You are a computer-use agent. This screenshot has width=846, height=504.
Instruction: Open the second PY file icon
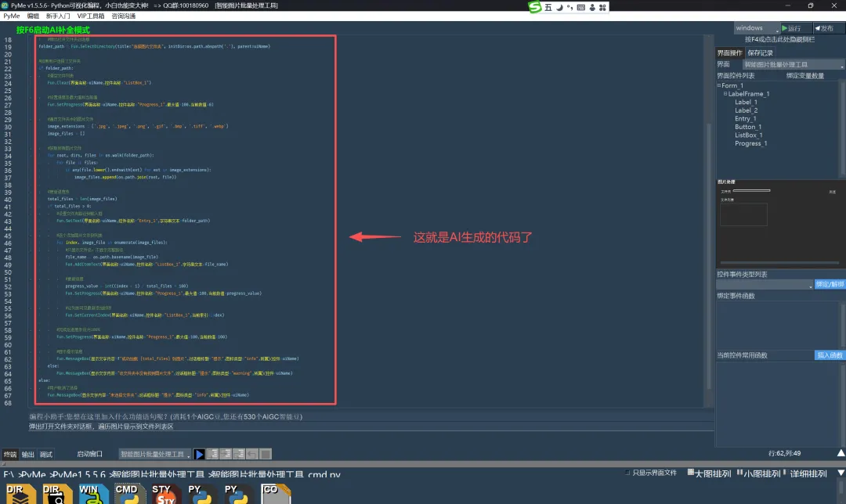238,494
